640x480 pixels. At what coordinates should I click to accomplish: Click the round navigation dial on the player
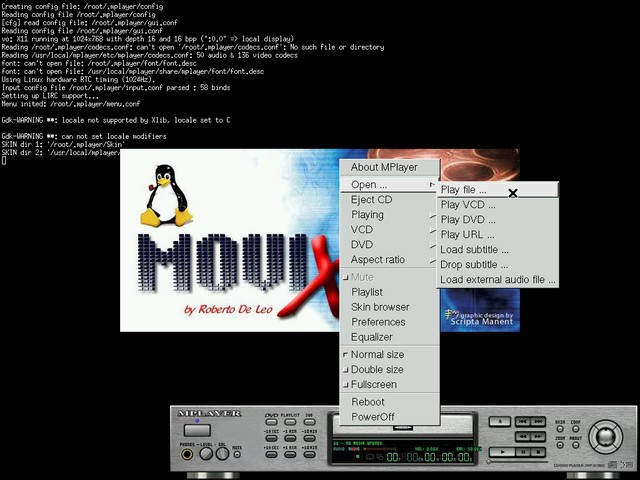pyautogui.click(x=606, y=437)
